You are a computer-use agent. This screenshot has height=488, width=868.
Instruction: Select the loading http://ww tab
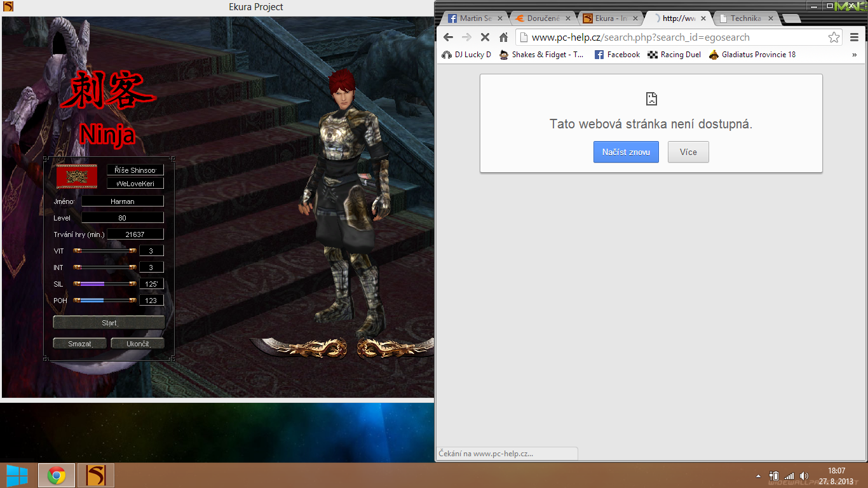click(x=677, y=18)
